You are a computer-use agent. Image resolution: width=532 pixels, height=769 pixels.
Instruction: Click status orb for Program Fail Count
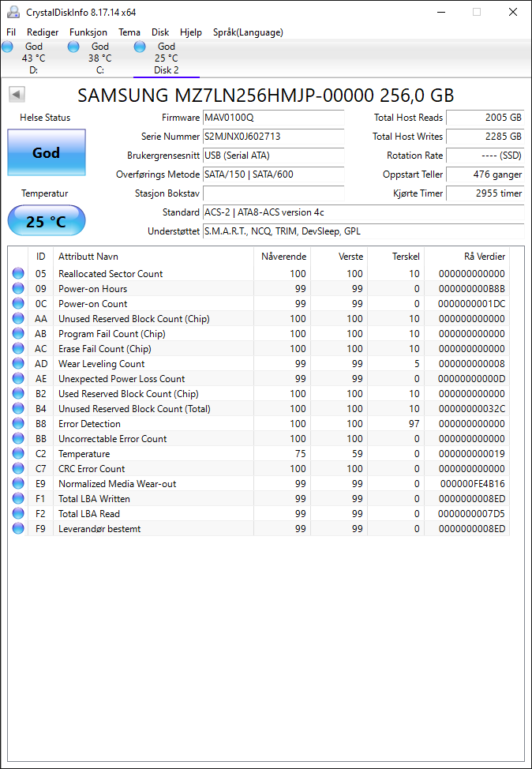(x=18, y=334)
